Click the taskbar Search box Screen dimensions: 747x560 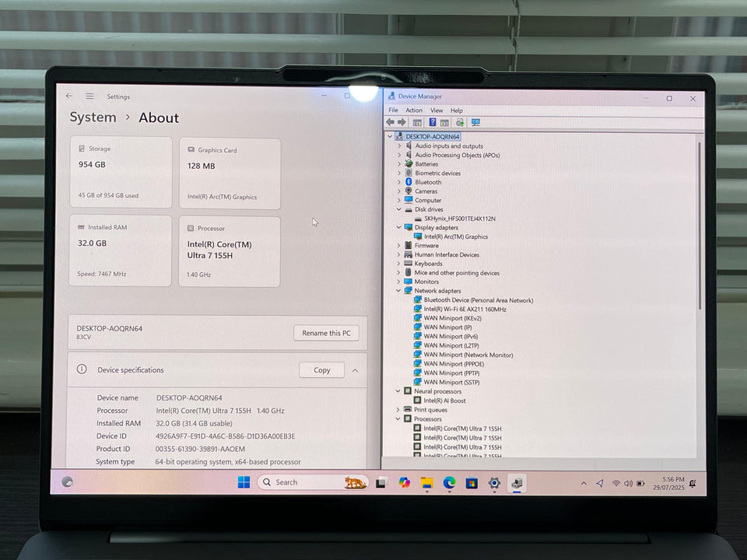pyautogui.click(x=314, y=482)
